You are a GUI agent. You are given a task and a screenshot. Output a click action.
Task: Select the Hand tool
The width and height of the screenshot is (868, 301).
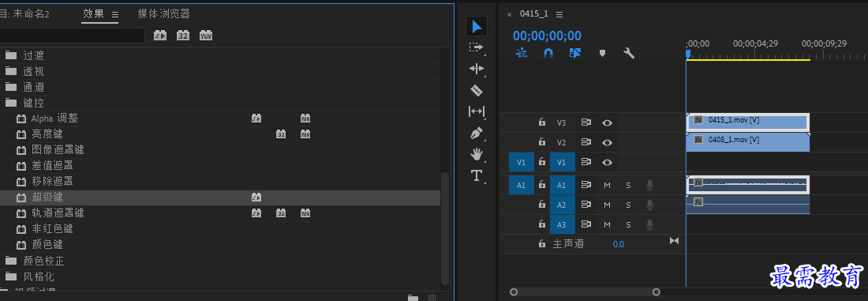coord(476,154)
